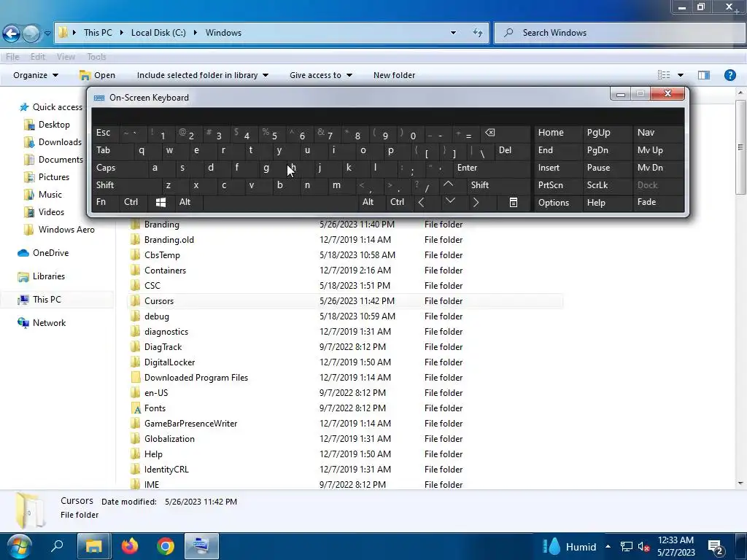Expand address bar history dropdown
This screenshot has height=560, width=747.
[x=453, y=33]
